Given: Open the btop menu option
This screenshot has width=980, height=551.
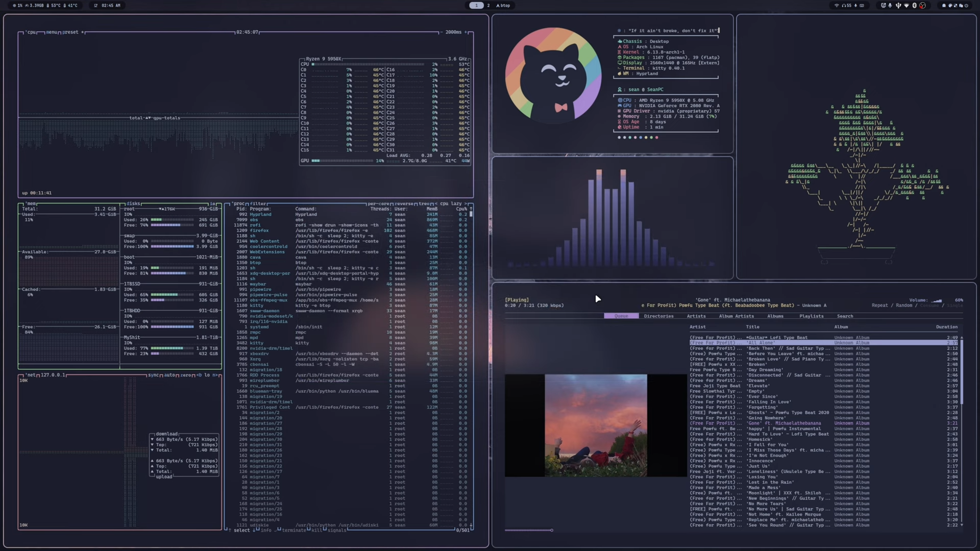Looking at the screenshot, I should (52, 32).
